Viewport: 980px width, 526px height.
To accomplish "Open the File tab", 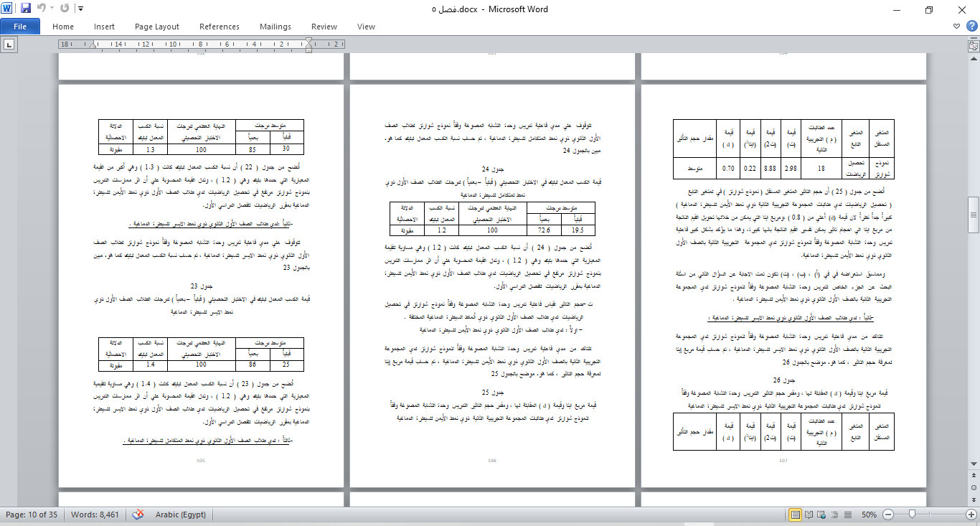I will pos(20,25).
